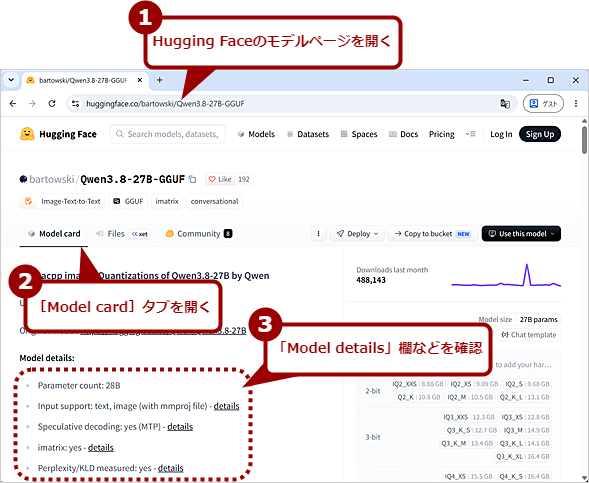Select the GGUF tag
This screenshot has height=483, width=589.
coord(128,201)
